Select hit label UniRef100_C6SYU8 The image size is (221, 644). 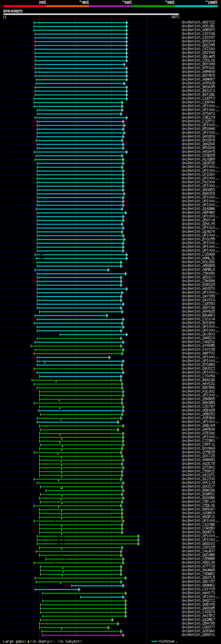coord(198,34)
